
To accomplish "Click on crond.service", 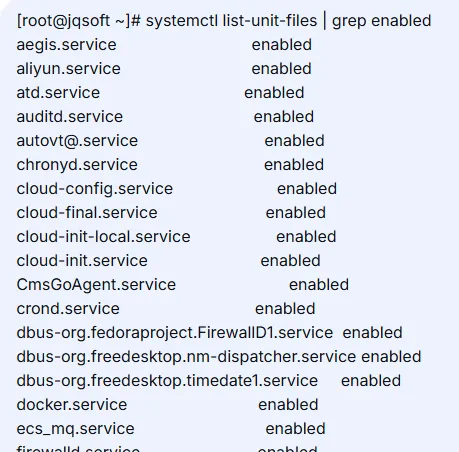I will click(x=68, y=309).
